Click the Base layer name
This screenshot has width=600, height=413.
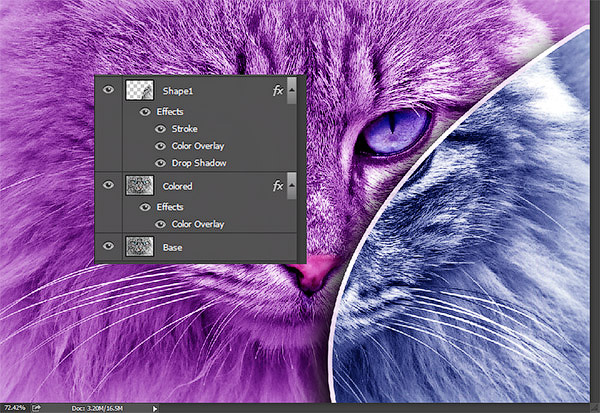(x=173, y=248)
